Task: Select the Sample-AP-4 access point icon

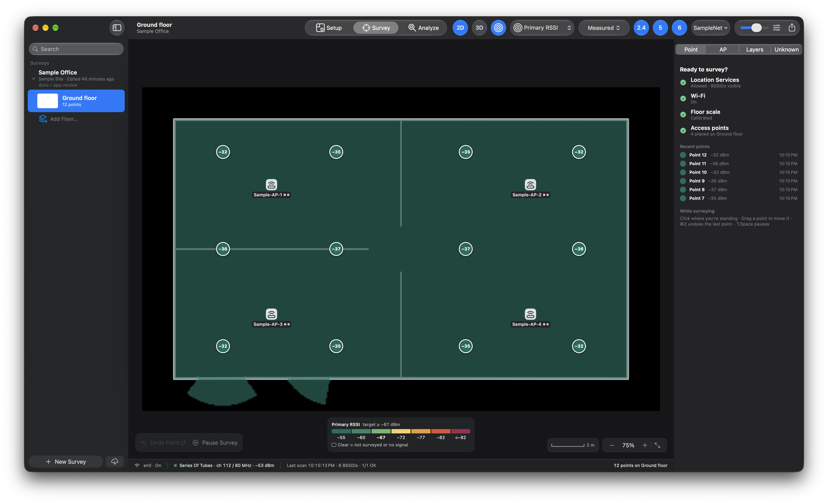Action: [530, 314]
